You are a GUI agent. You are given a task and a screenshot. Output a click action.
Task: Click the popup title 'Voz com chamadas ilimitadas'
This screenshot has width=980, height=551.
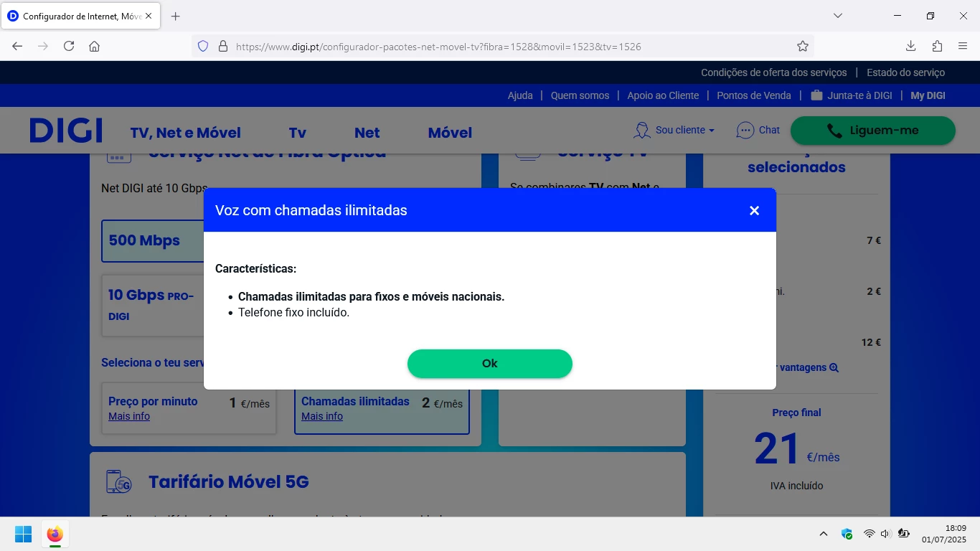point(311,210)
